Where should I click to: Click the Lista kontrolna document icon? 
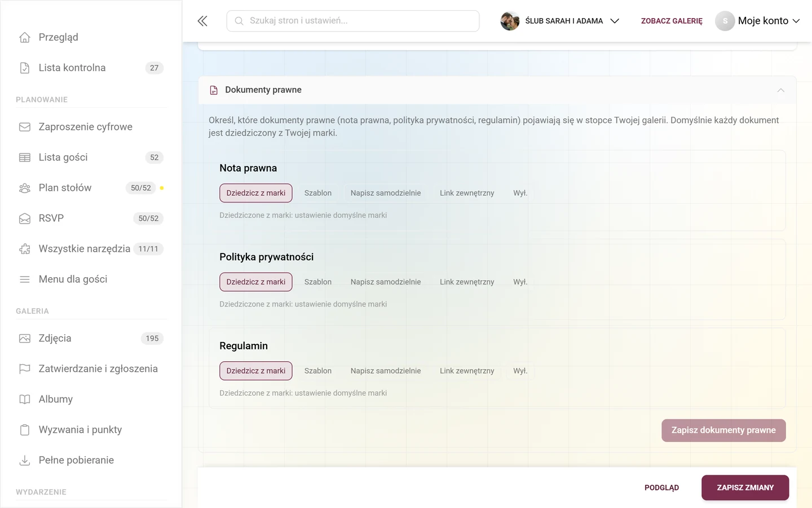coord(25,68)
